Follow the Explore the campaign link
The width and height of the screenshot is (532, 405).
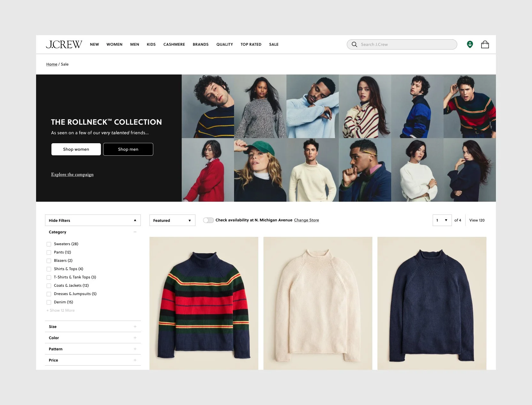(x=72, y=174)
